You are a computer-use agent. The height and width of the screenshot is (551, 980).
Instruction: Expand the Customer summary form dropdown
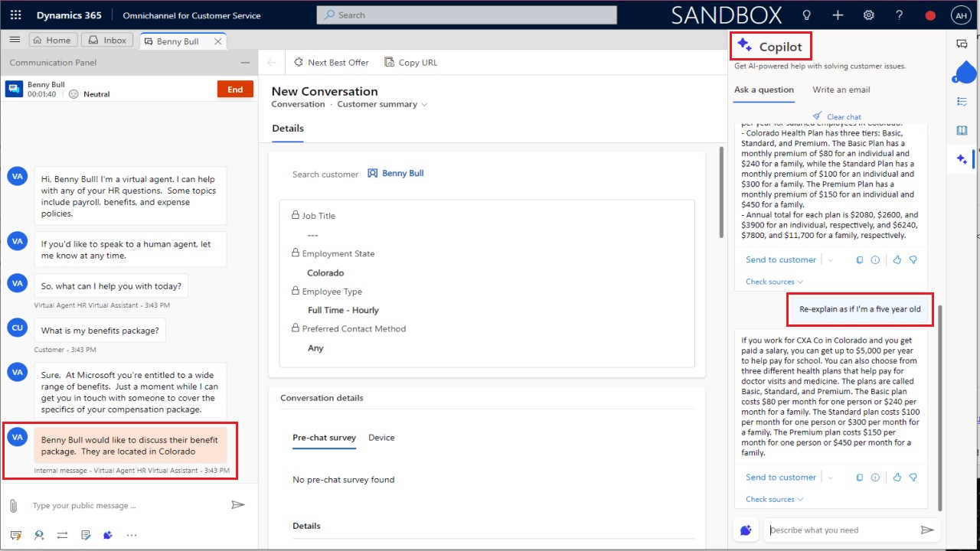pyautogui.click(x=424, y=104)
